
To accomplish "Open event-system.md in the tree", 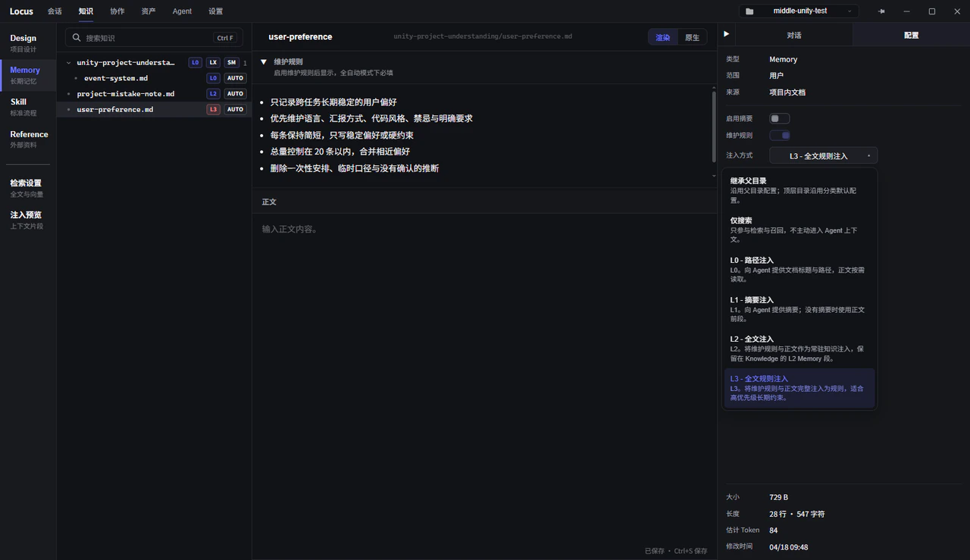I will point(116,78).
